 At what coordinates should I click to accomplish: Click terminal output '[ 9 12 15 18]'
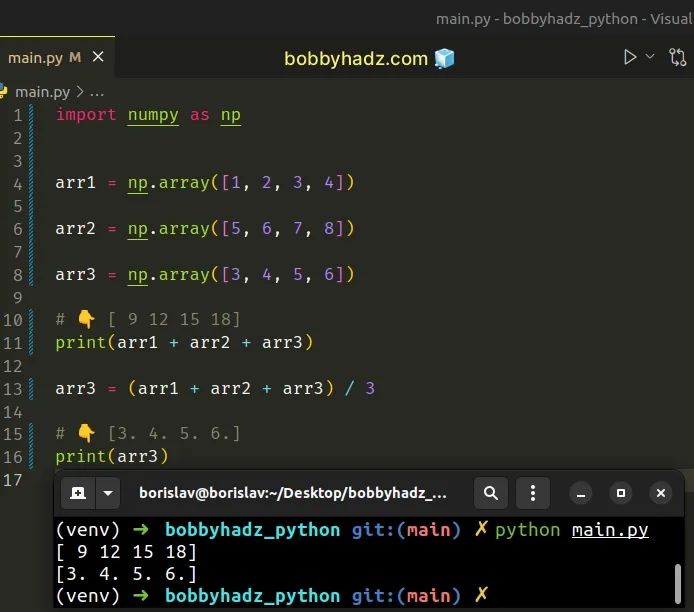[x=126, y=552]
